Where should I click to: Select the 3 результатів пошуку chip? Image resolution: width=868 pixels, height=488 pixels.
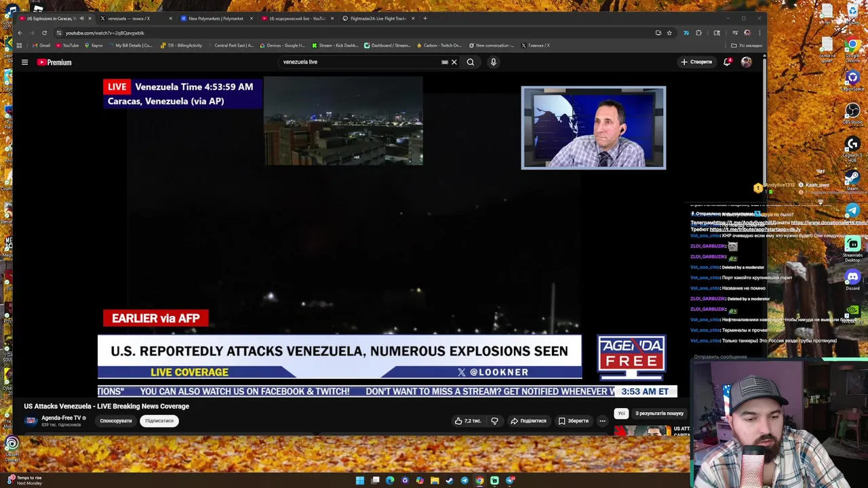[x=659, y=413]
